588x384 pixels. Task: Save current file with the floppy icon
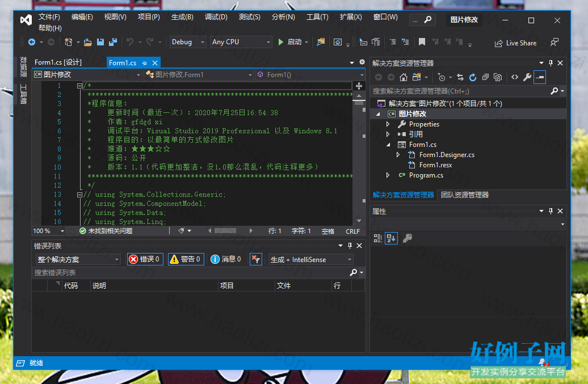pos(100,42)
